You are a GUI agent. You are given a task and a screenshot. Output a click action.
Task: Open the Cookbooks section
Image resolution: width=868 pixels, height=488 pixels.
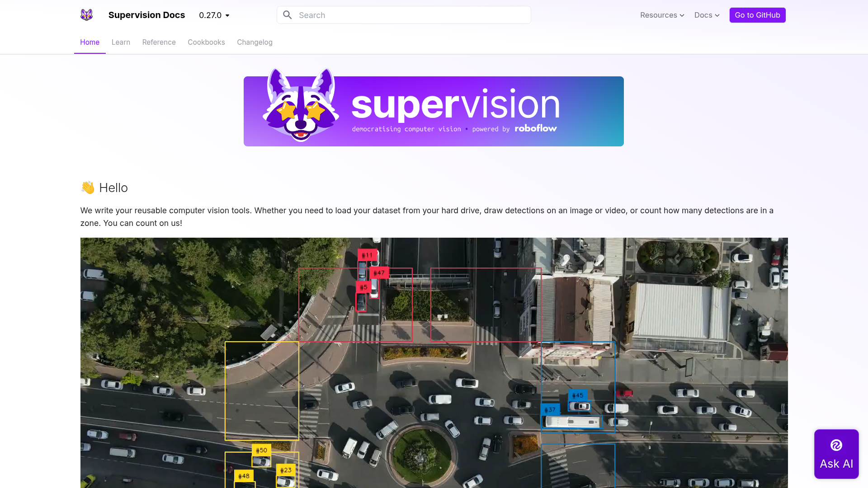point(206,42)
